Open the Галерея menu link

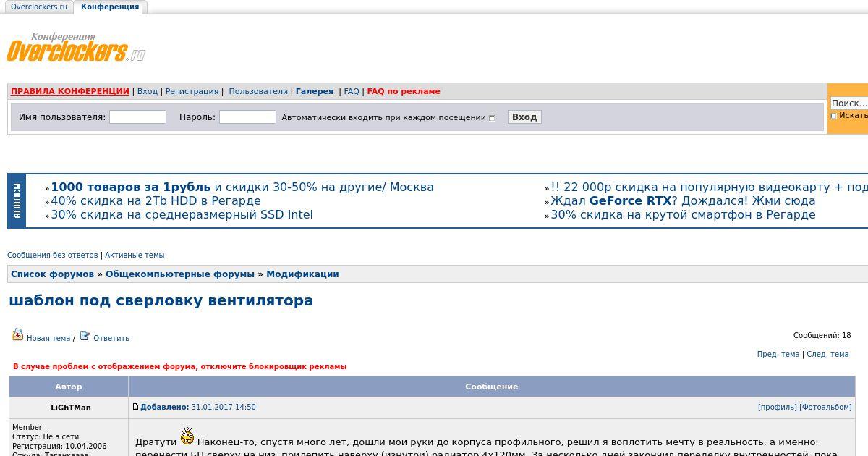click(x=315, y=91)
